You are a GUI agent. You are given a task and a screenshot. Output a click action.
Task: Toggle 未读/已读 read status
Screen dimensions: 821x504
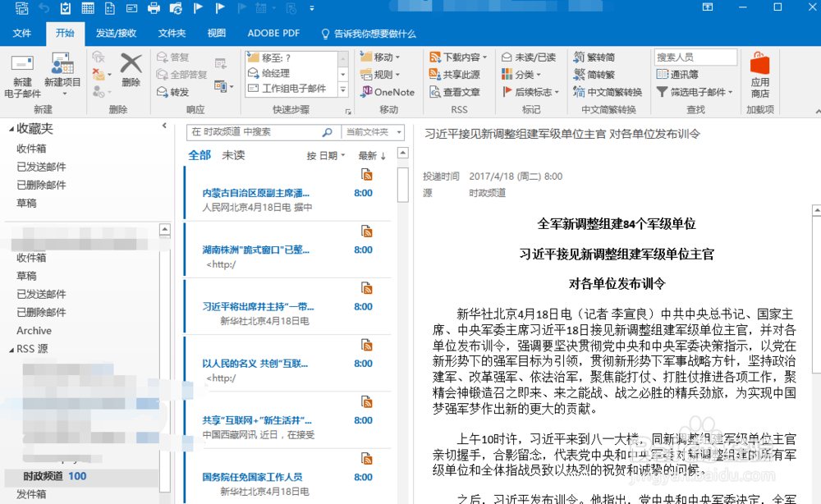530,56
